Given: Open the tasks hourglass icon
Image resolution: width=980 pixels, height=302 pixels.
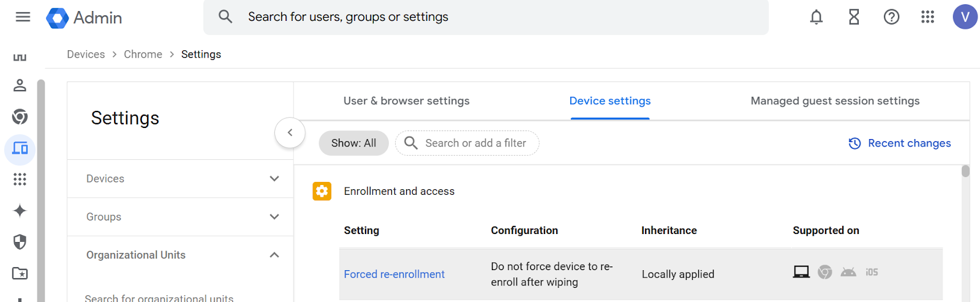Looking at the screenshot, I should [854, 17].
